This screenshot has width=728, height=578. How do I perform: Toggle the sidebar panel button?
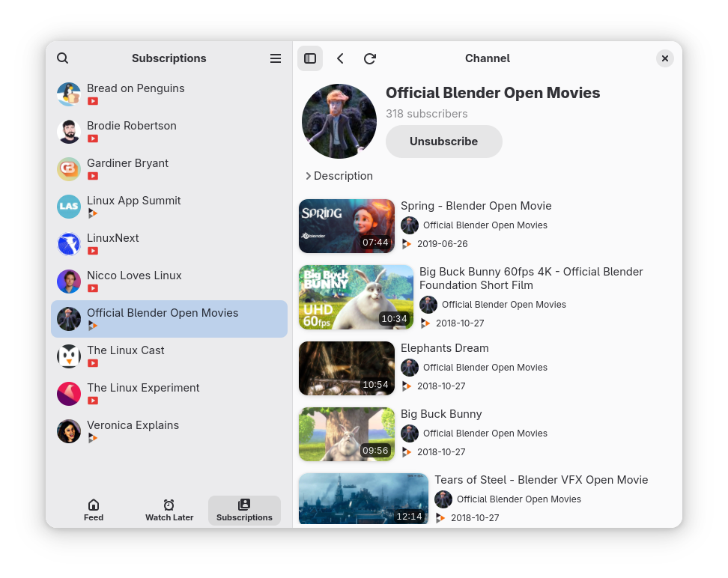[x=309, y=58]
